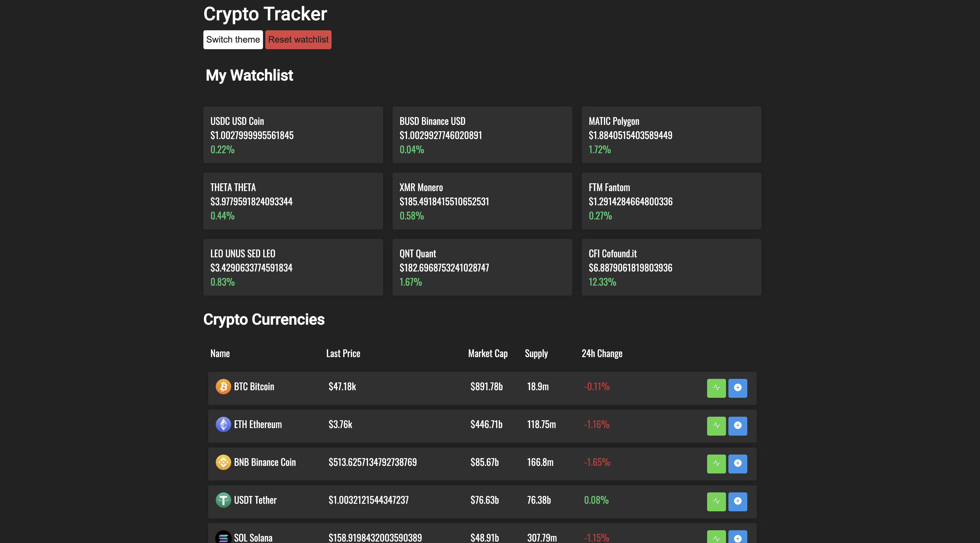Image resolution: width=980 pixels, height=543 pixels.
Task: Select the MATIC Polygon watchlist card
Action: coord(671,135)
